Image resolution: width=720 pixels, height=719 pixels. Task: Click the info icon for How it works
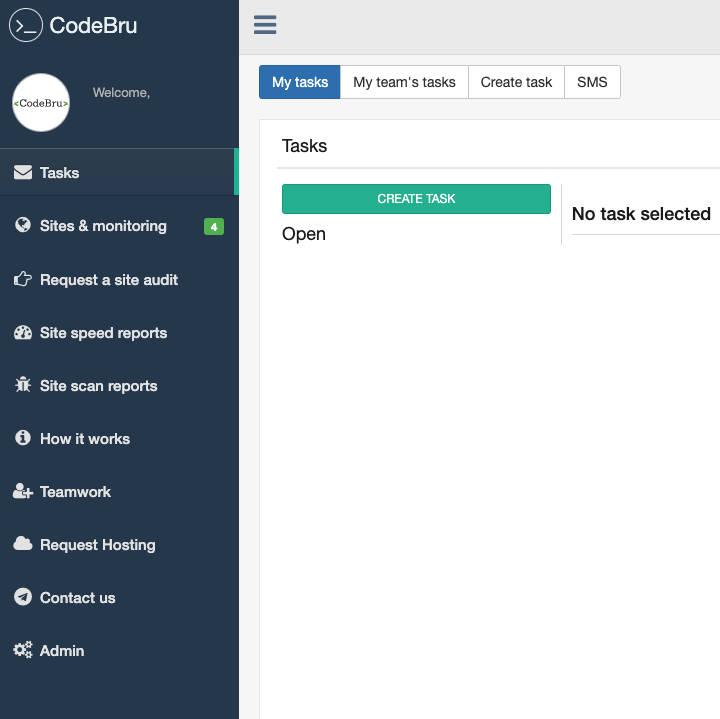pyautogui.click(x=23, y=439)
